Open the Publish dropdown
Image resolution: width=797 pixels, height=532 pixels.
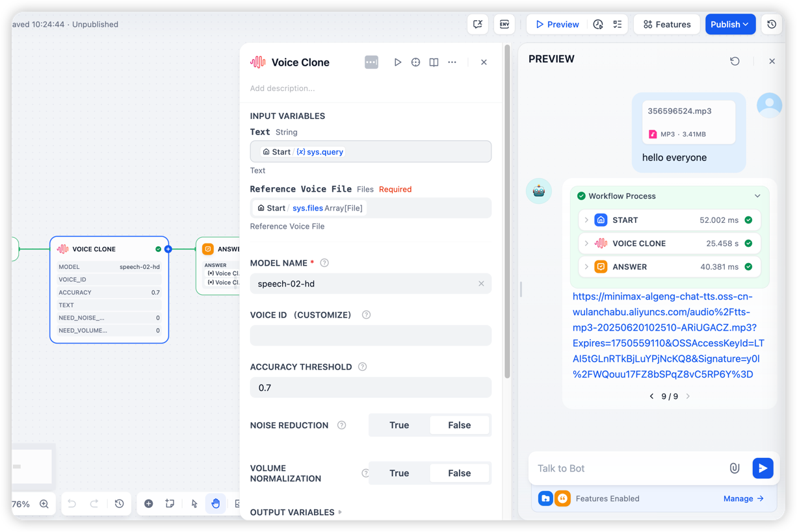click(x=730, y=25)
